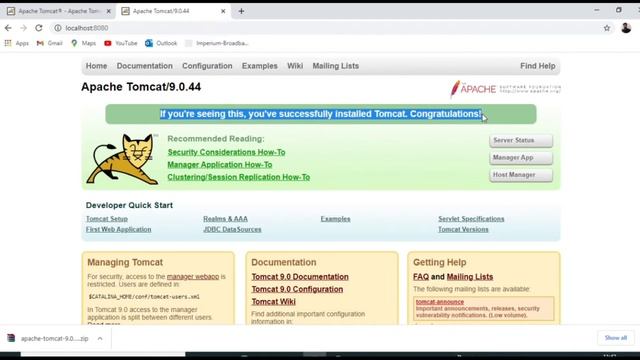
Task: Click the Developer Quick Start heading
Action: pos(129,205)
